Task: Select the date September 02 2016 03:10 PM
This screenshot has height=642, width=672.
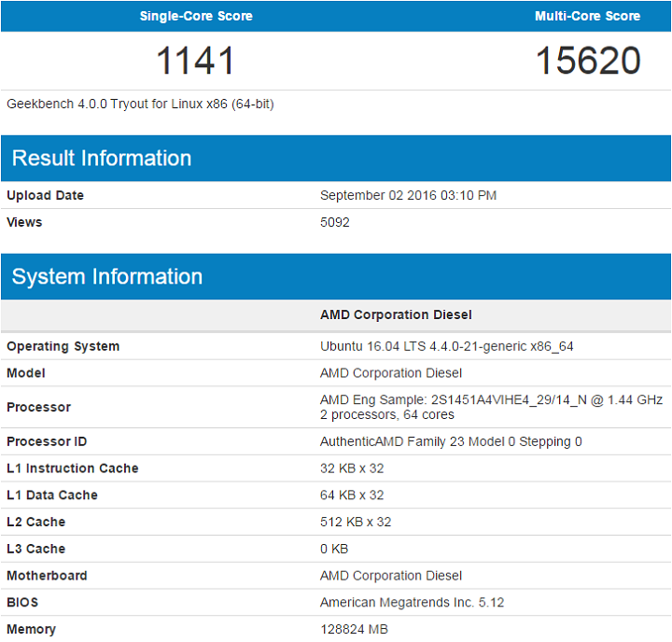Action: 408,195
